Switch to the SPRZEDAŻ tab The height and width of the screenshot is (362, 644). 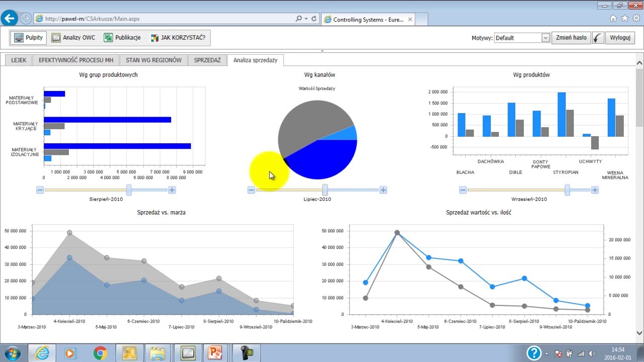(x=207, y=60)
